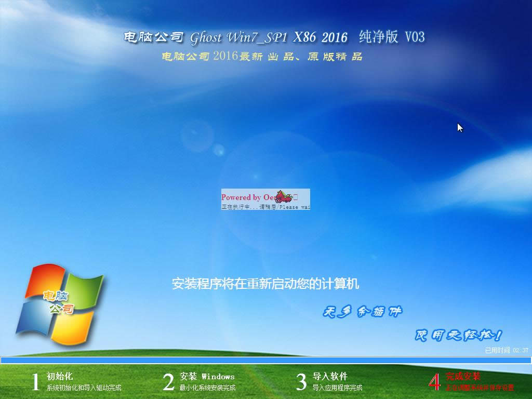
Task: Open the 完成安装 stage entry
Action: tap(462, 375)
